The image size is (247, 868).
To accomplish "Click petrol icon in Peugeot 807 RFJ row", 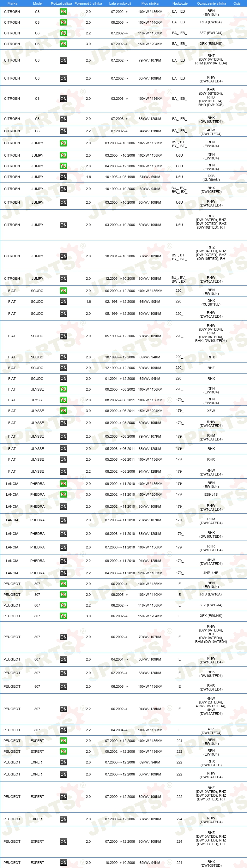I will (x=63, y=594).
